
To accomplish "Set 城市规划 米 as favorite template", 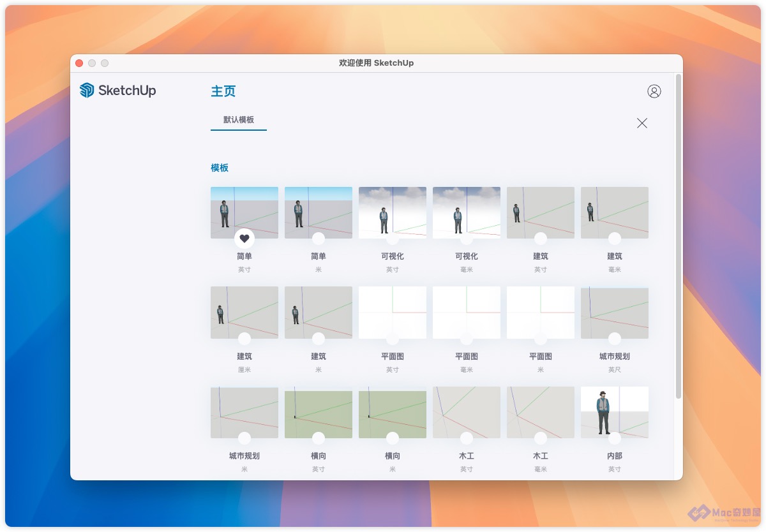I will tap(244, 438).
